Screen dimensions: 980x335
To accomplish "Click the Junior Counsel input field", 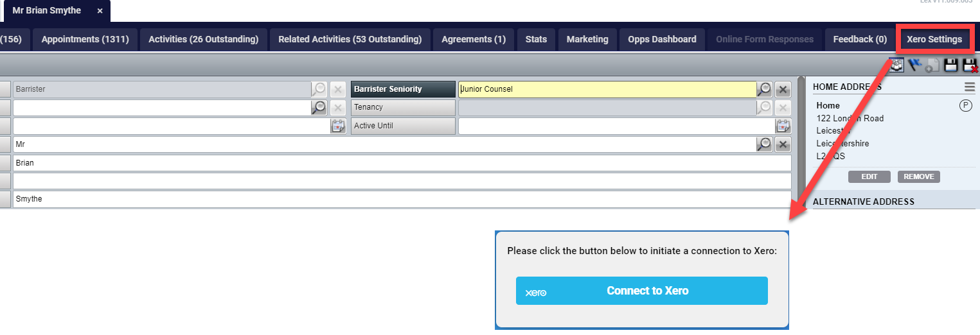I will [x=607, y=89].
